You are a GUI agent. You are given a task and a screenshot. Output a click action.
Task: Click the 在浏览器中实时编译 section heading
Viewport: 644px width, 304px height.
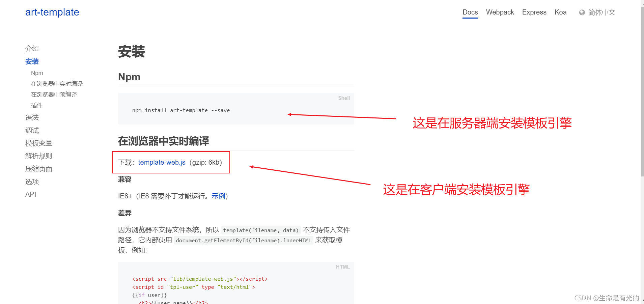[x=164, y=141]
